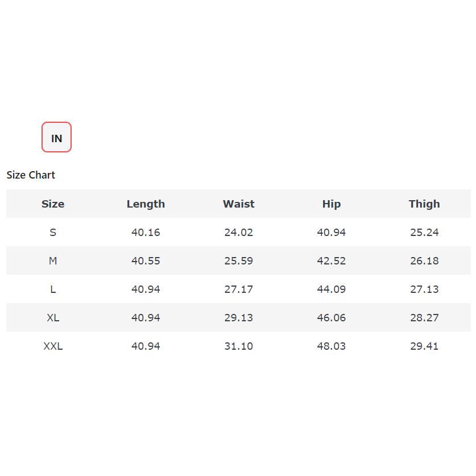Click the Thigh column header
Screen dimensions: 476x476
tap(424, 204)
